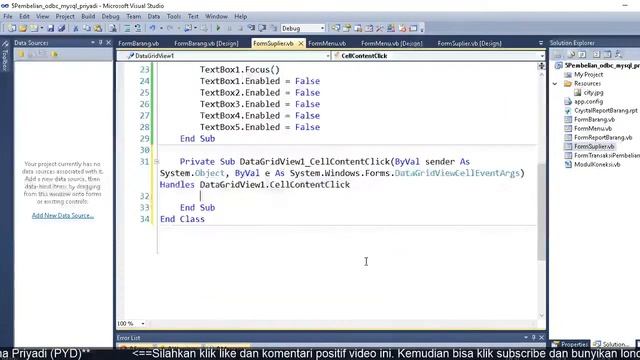Open Data Sources window position dropdown
640x360 pixels.
pyautogui.click(x=93, y=42)
